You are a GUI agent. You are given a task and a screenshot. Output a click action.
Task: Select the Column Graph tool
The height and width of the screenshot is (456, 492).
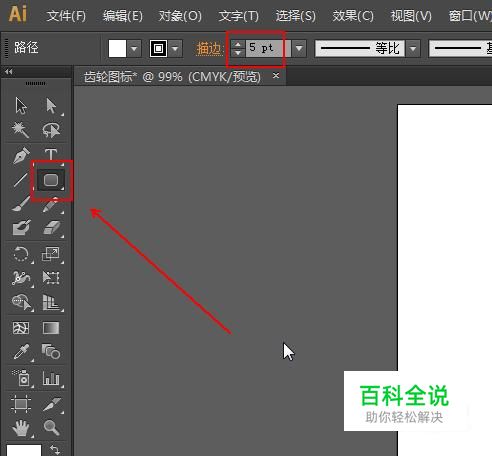51,379
